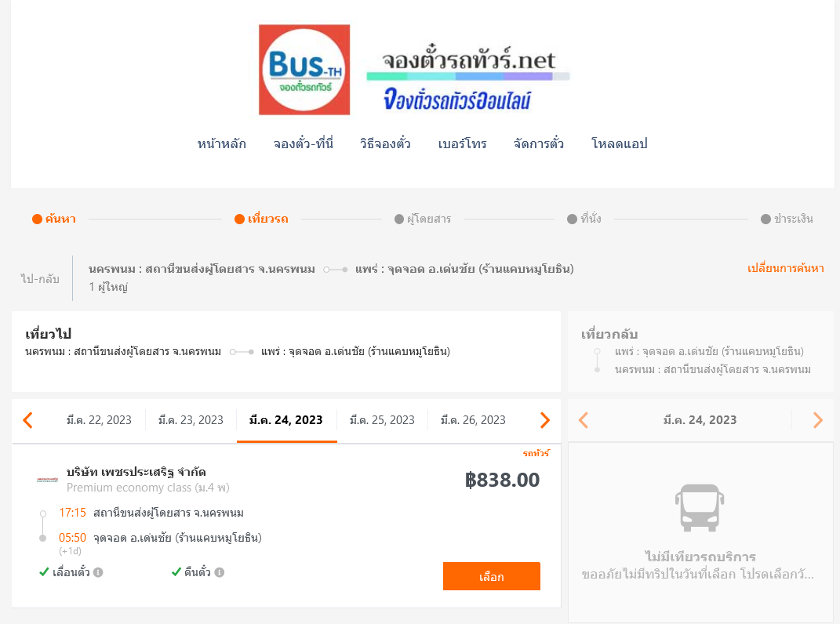Image resolution: width=840 pixels, height=624 pixels.
Task: Click the ค้นหา progress step
Action: tap(54, 219)
